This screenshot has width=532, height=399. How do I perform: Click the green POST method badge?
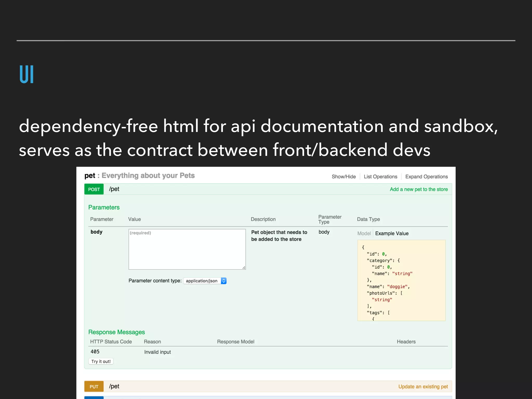pyautogui.click(x=94, y=189)
